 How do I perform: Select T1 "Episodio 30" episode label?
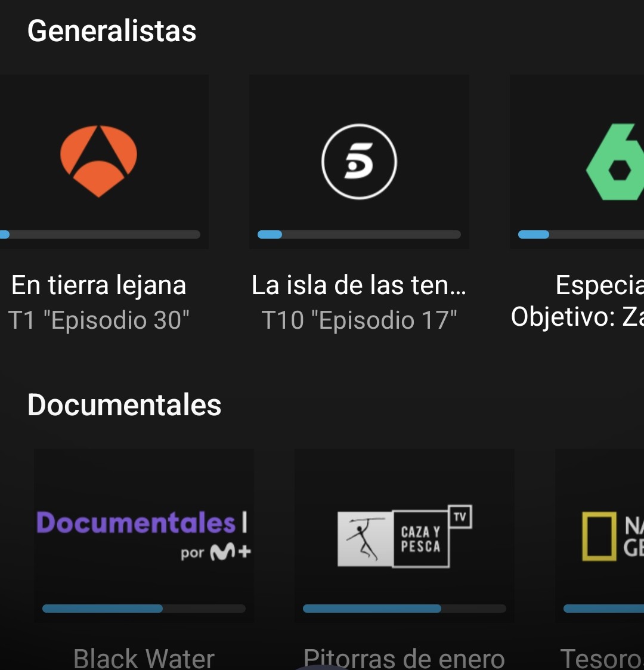[98, 320]
